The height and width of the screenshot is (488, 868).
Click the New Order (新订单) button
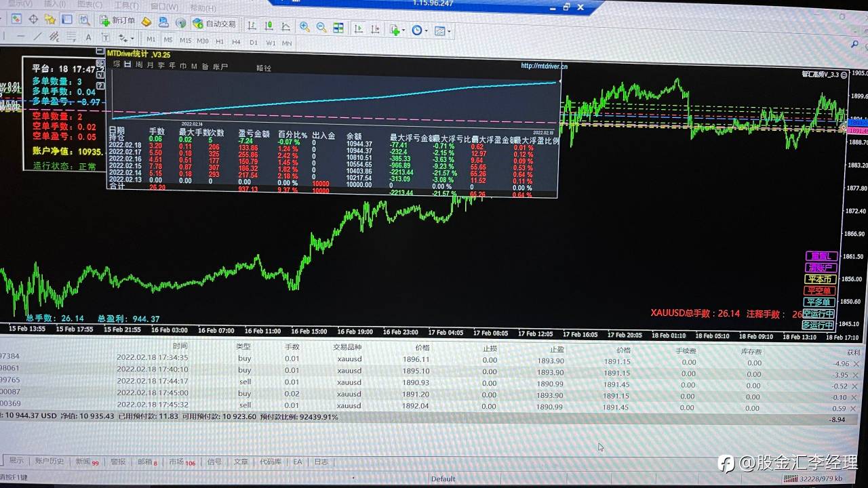point(117,22)
